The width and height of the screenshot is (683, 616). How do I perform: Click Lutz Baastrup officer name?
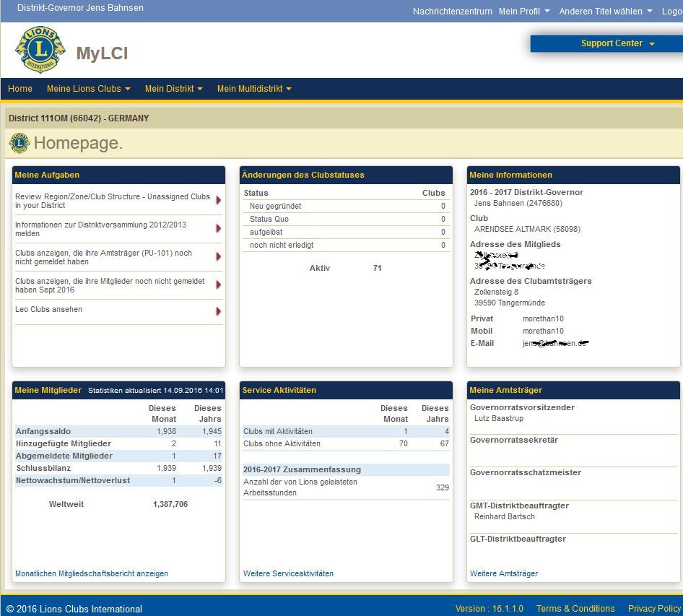pos(499,418)
